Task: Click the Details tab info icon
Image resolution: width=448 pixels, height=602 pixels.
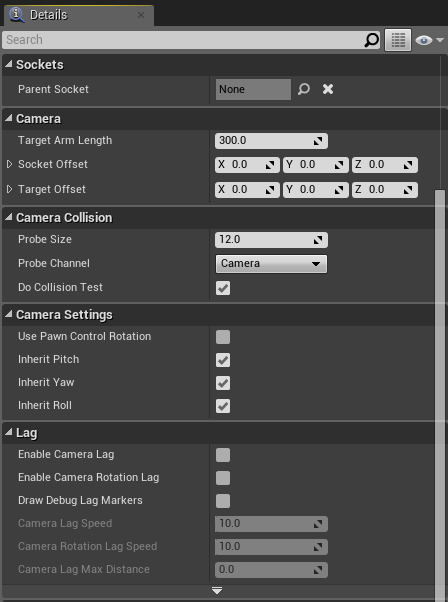Action: 17,15
